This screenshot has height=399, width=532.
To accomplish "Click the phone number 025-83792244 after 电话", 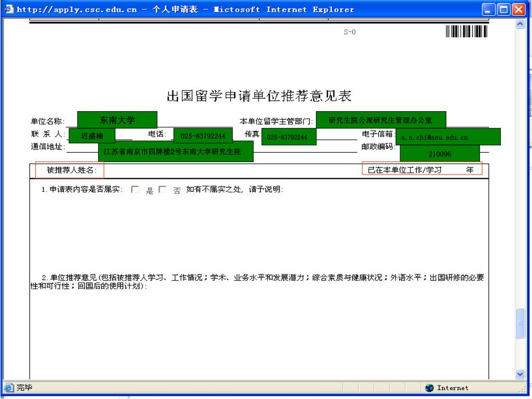I will pyautogui.click(x=203, y=136).
